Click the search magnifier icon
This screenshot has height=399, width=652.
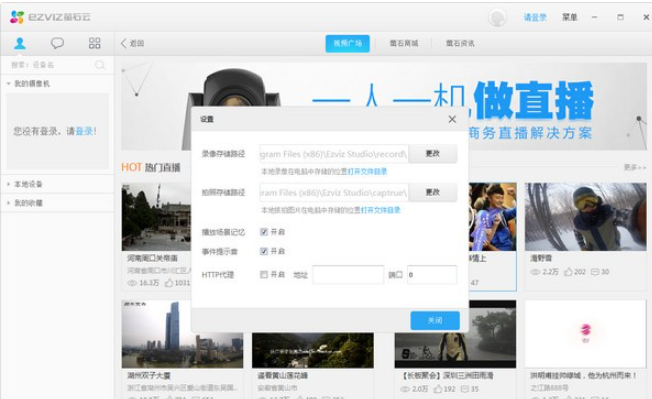(100, 65)
